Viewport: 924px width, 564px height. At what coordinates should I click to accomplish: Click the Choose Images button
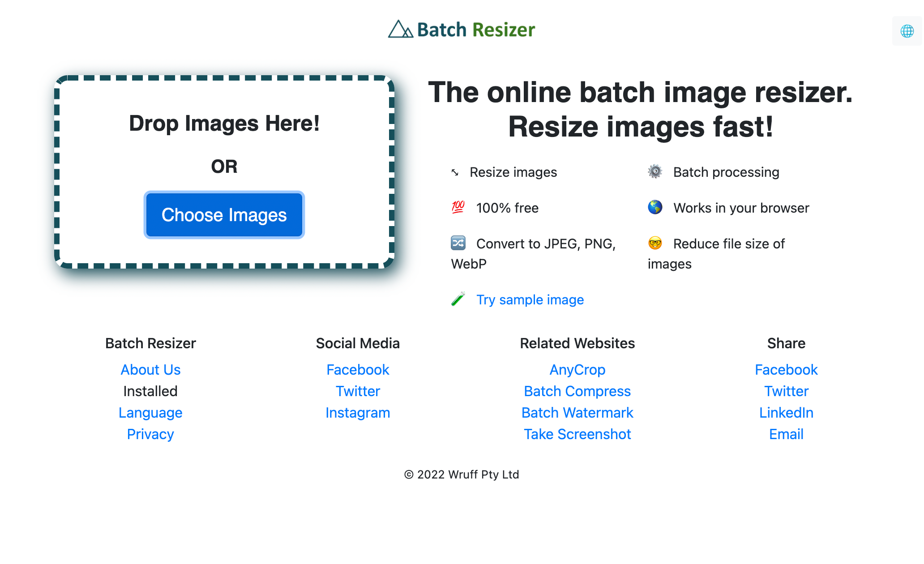pos(224,215)
